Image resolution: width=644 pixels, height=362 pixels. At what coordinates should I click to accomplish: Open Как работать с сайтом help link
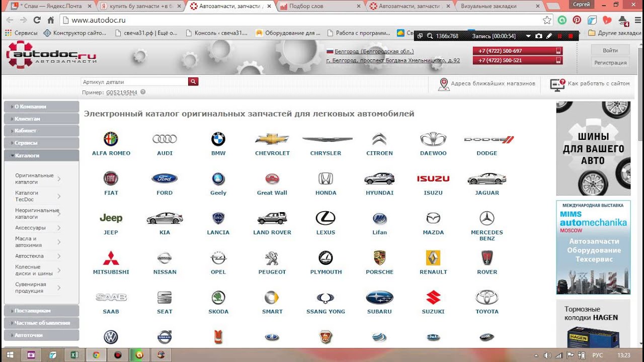[599, 83]
